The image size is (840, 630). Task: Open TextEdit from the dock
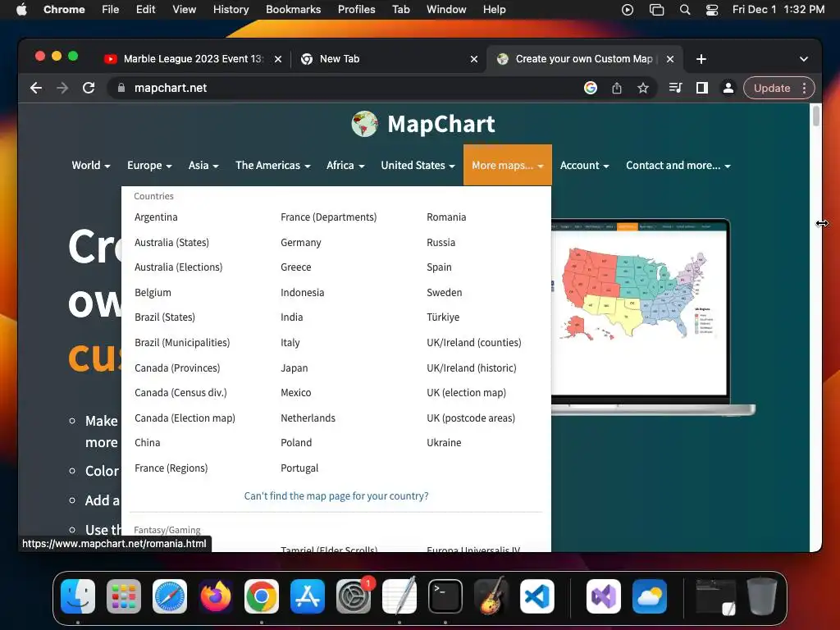(x=399, y=596)
